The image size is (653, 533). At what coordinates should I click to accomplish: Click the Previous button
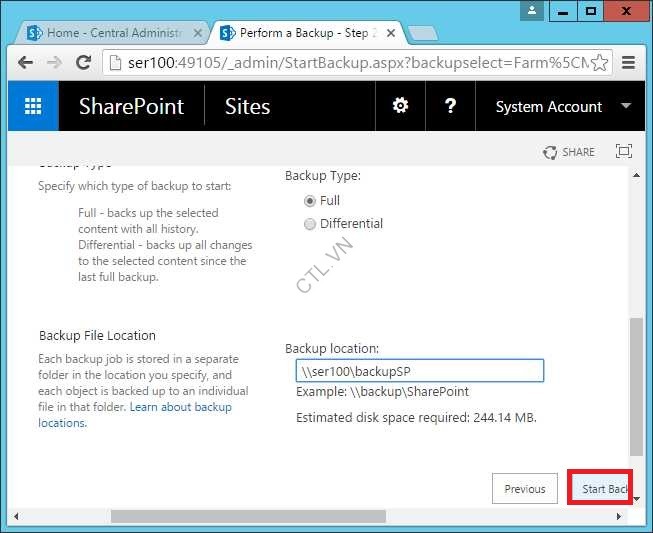point(525,488)
